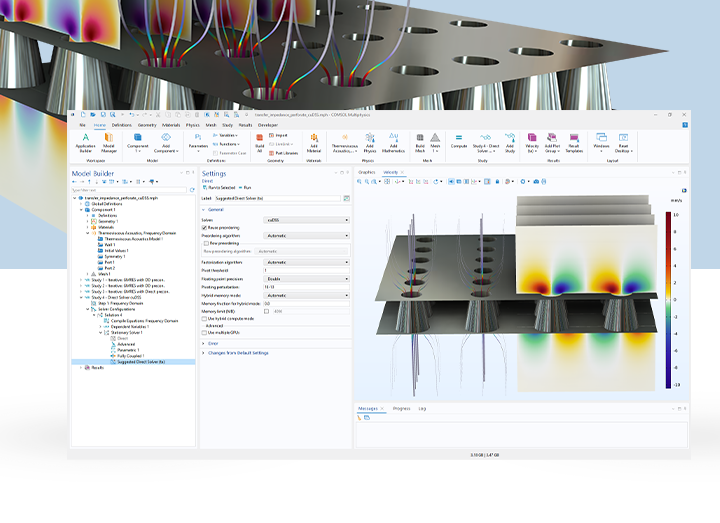Click Run to Selected button
720x523 pixels.
tap(221, 188)
